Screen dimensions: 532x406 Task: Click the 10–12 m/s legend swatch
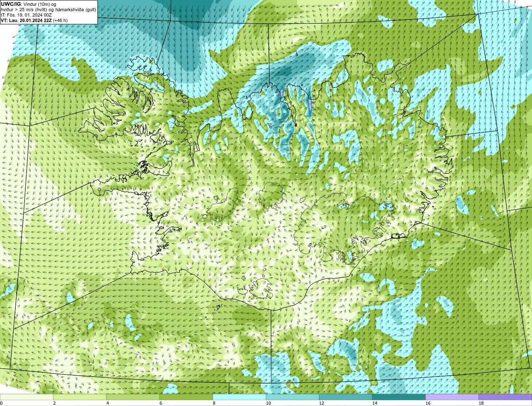click(293, 397)
